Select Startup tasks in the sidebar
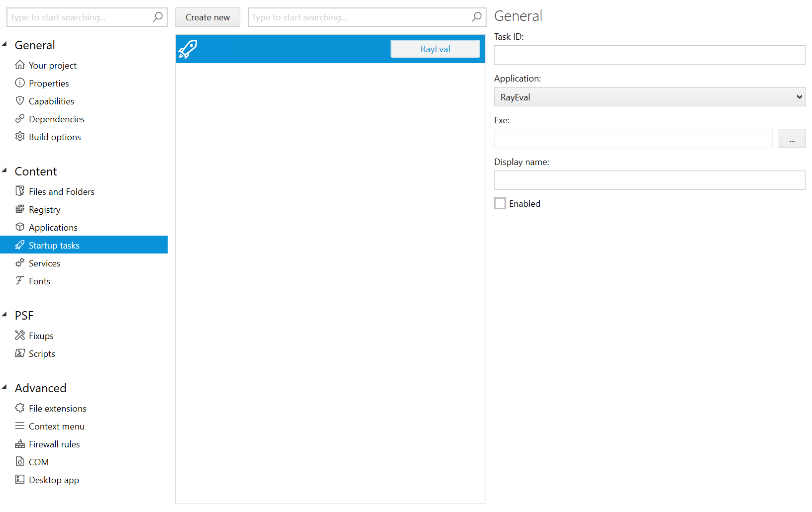 coord(54,245)
